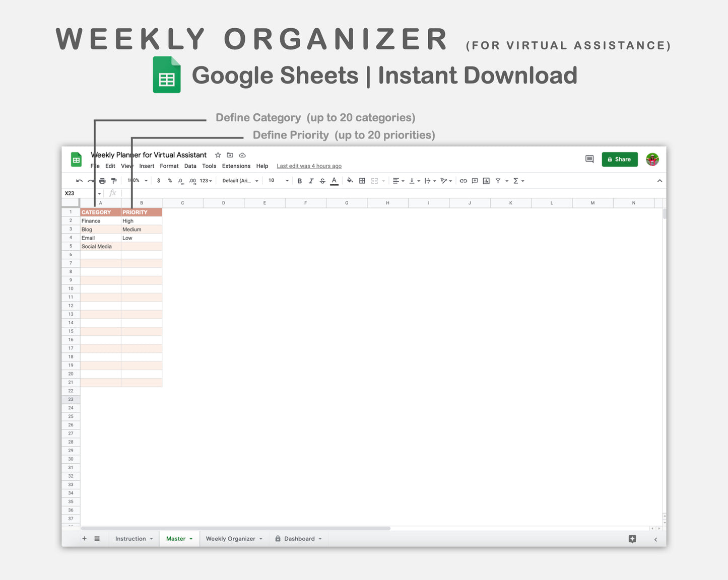Screen dimensions: 728x580
Task: Create a filter with the Filter icon
Action: click(497, 180)
